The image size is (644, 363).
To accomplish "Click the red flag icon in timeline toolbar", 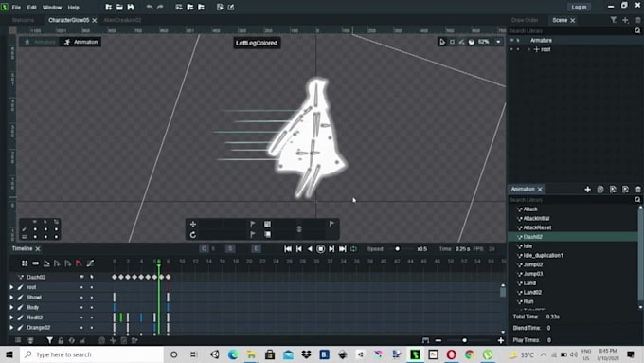I will [x=79, y=263].
